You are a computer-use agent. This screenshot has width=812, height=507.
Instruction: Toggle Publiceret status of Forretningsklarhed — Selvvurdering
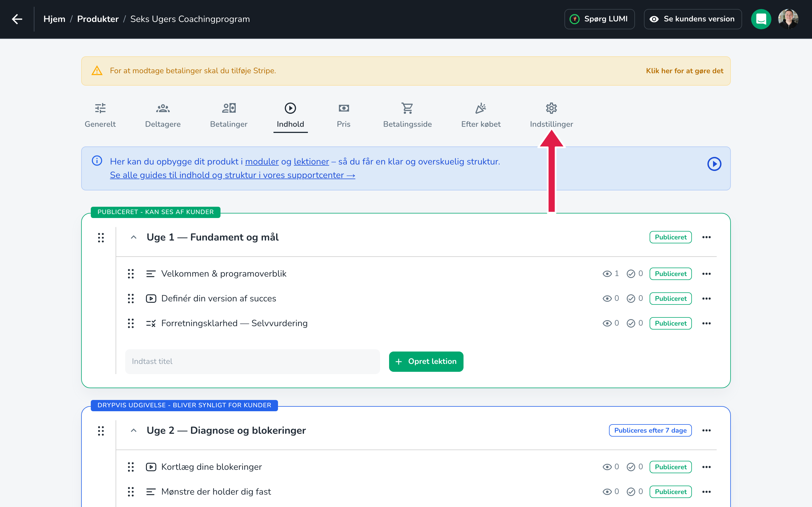point(670,323)
